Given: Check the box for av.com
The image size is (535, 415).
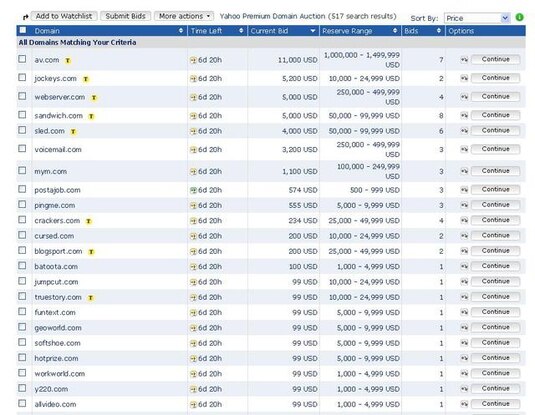Looking at the screenshot, I should [22, 59].
